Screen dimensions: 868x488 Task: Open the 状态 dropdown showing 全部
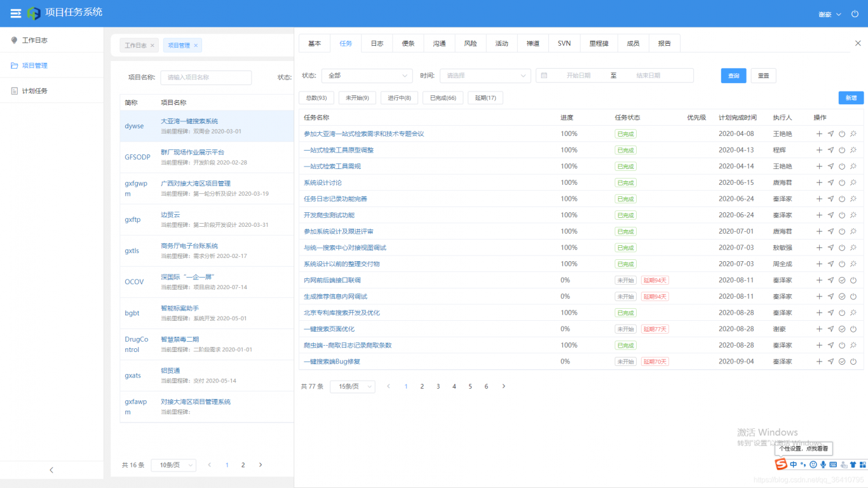pos(368,76)
